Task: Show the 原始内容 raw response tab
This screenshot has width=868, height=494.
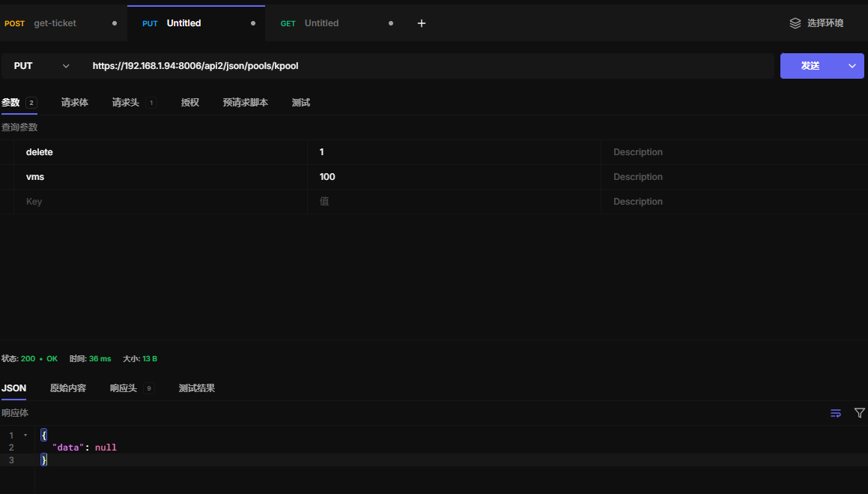Action: pyautogui.click(x=68, y=388)
